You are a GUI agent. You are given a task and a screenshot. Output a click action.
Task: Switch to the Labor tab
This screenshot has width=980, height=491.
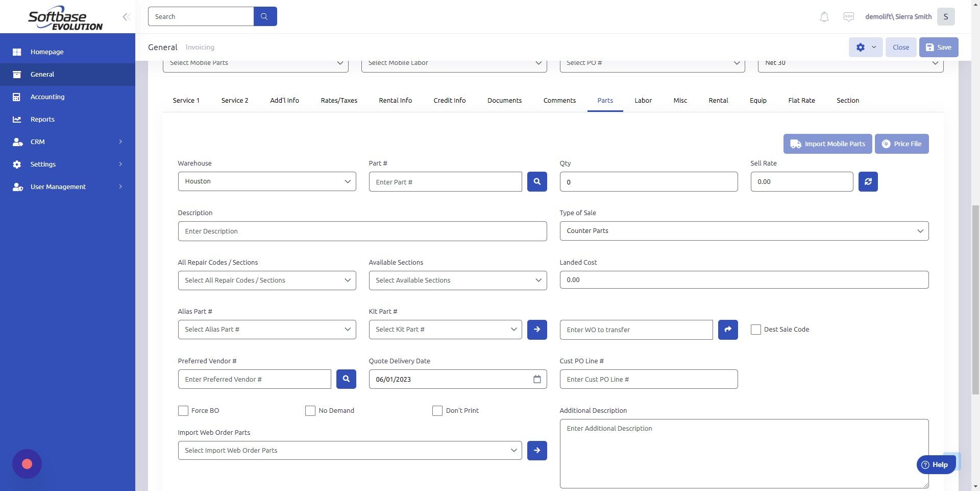(643, 100)
